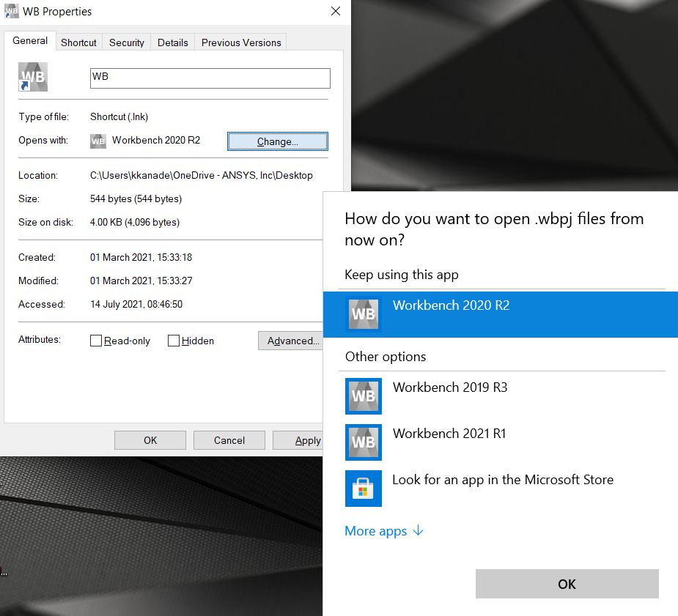Click the Workbench 2020 R2 app icon in the app chooser
Screen dimensions: 678x616
click(x=364, y=314)
